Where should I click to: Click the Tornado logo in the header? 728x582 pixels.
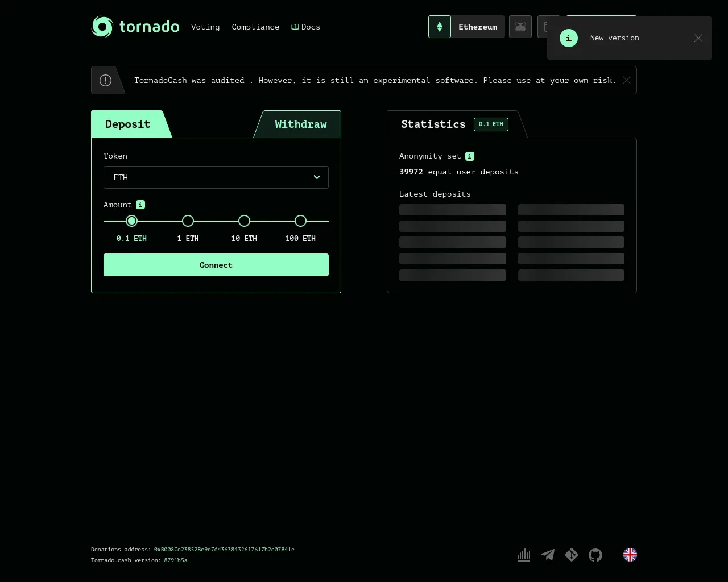[x=135, y=27]
